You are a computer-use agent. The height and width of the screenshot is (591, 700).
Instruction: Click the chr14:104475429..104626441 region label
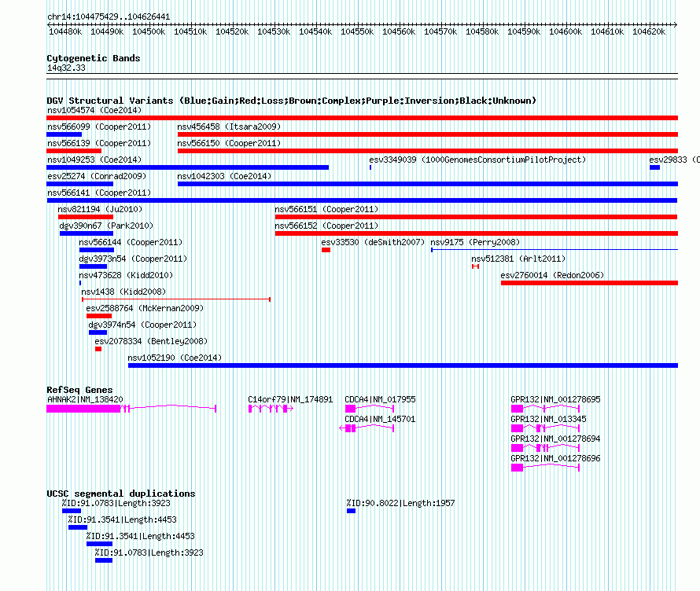click(x=109, y=17)
